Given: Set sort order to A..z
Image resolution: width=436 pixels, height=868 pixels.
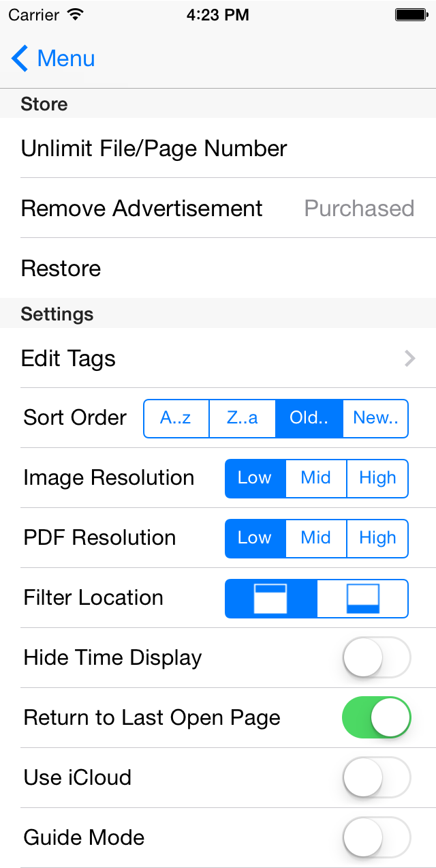Looking at the screenshot, I should (176, 418).
